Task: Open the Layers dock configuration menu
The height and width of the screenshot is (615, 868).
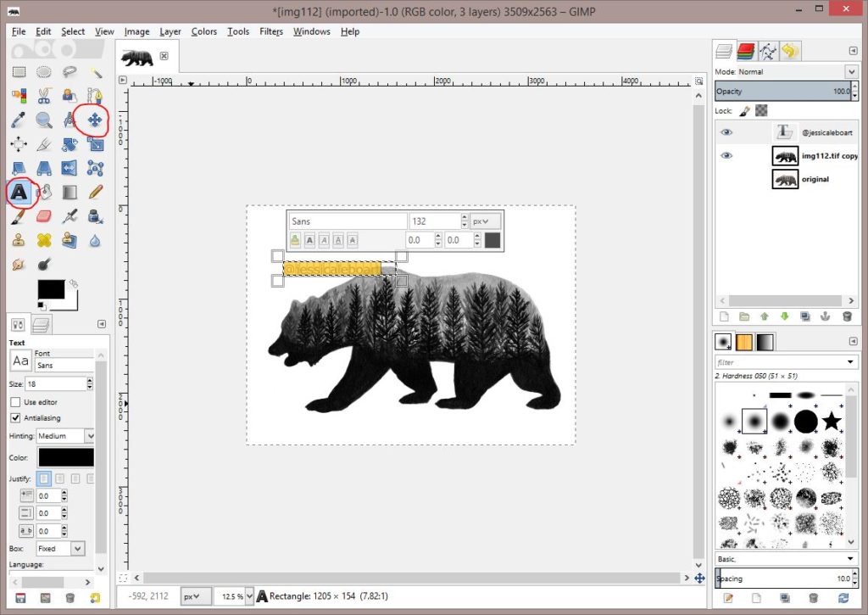Action: pyautogui.click(x=853, y=51)
